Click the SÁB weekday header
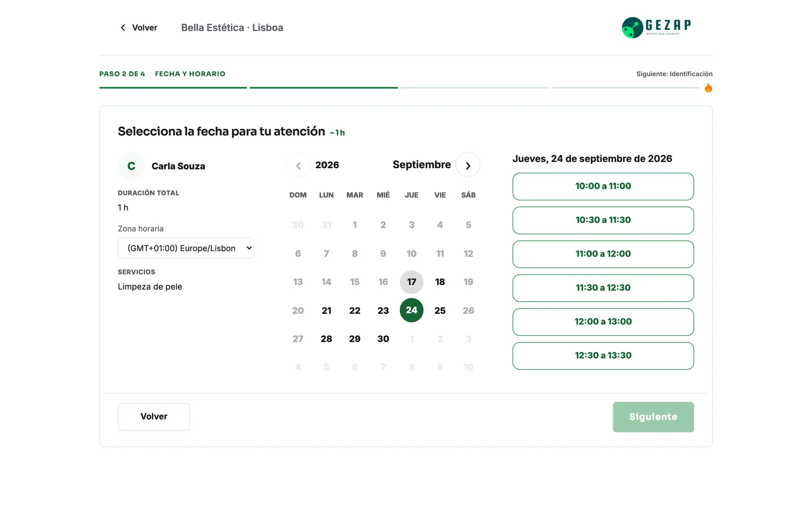812x508 pixels. click(x=469, y=195)
